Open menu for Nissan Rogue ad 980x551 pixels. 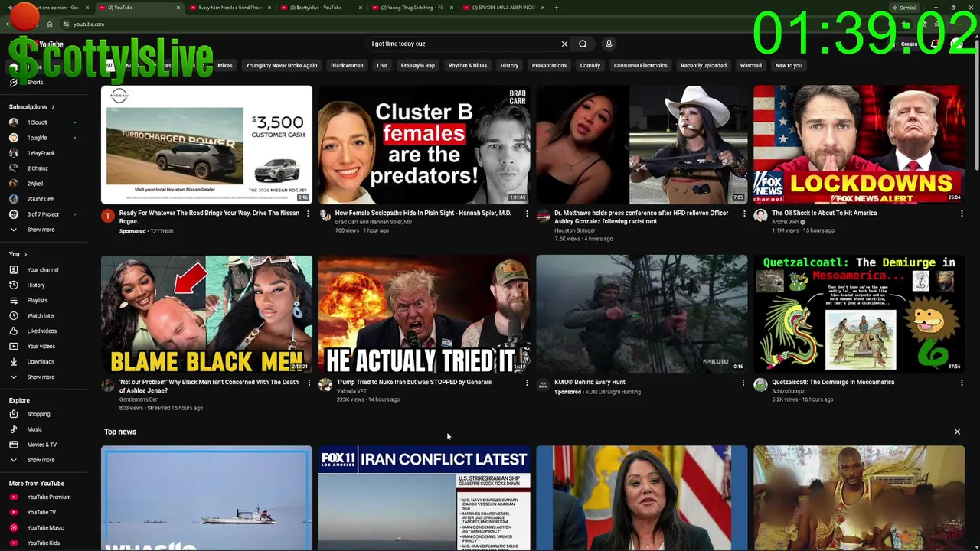pyautogui.click(x=308, y=214)
